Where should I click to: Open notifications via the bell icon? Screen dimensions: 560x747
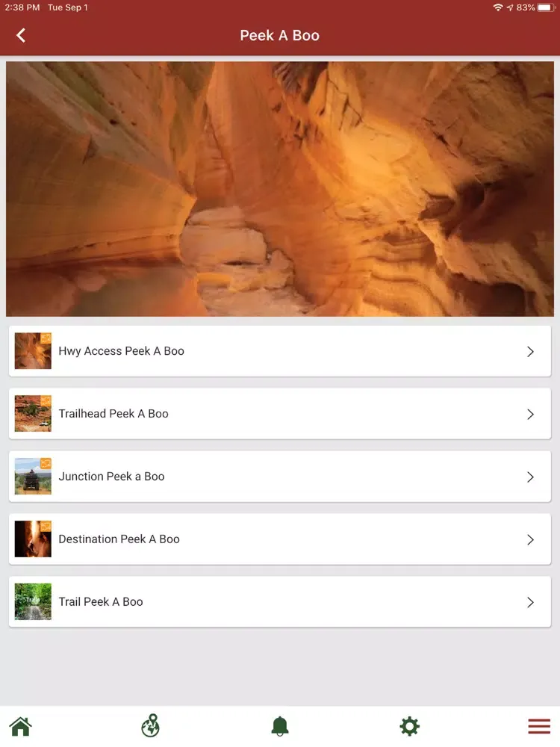pyautogui.click(x=280, y=725)
